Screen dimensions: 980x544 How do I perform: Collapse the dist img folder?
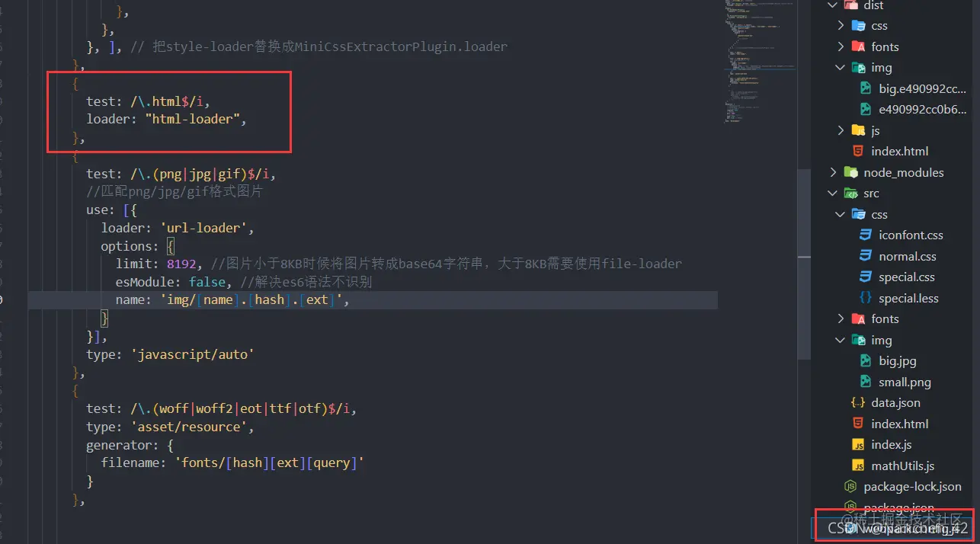point(841,68)
